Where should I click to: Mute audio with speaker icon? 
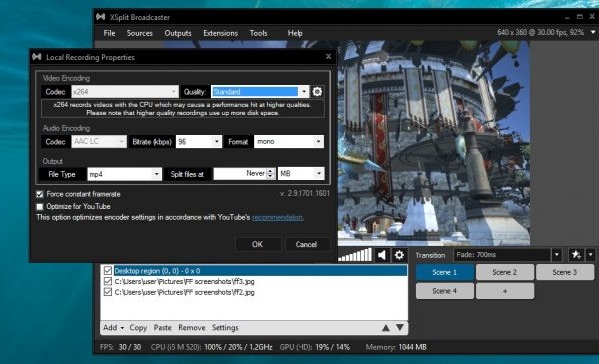coord(382,255)
